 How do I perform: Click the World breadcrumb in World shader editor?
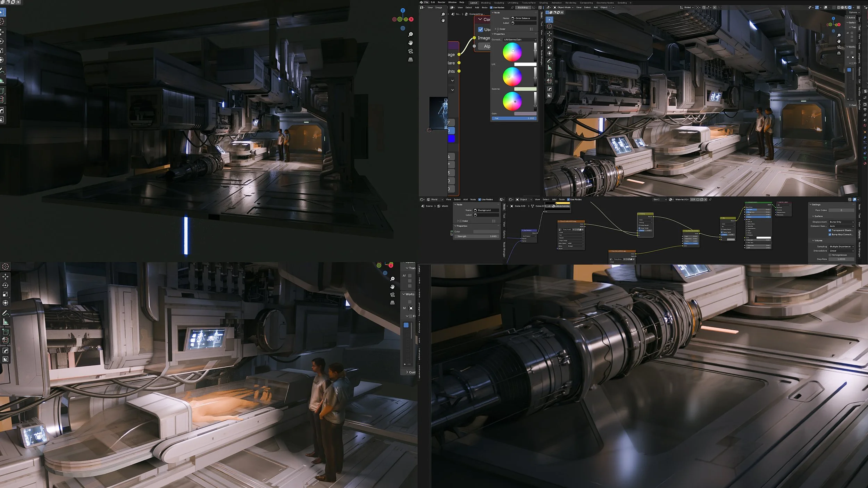point(442,206)
